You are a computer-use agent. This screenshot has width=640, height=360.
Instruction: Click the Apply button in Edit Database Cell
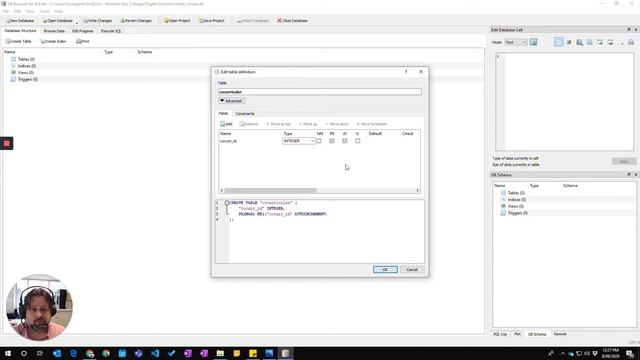[x=624, y=161]
